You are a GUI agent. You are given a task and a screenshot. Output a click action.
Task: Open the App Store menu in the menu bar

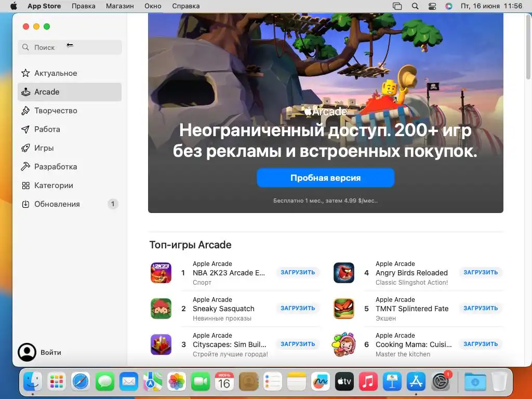[x=44, y=6]
